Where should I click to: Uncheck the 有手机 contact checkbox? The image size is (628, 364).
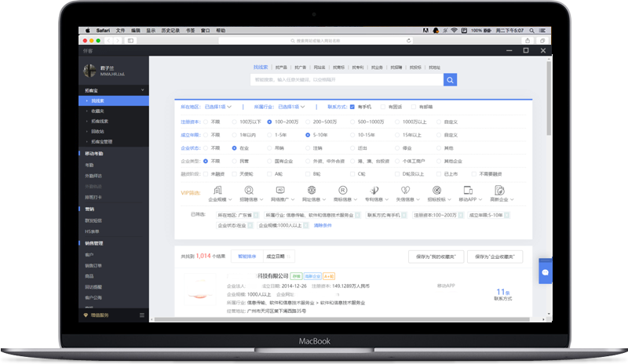coord(352,107)
